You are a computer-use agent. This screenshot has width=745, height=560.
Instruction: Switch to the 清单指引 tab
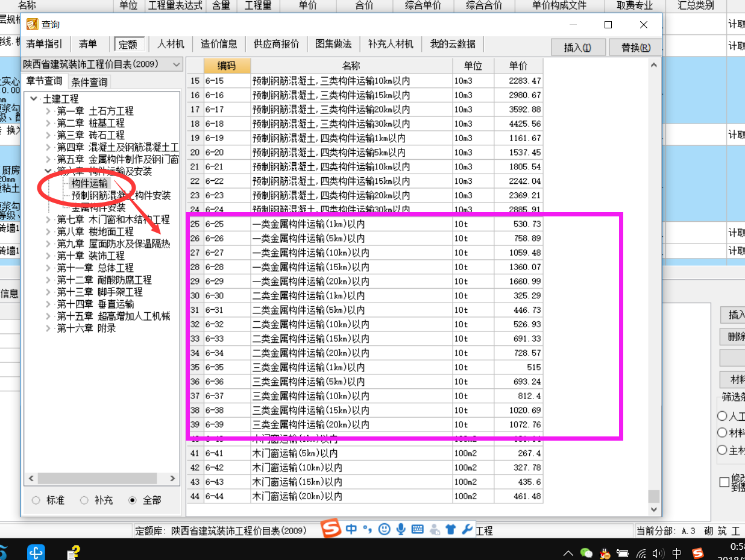click(44, 44)
